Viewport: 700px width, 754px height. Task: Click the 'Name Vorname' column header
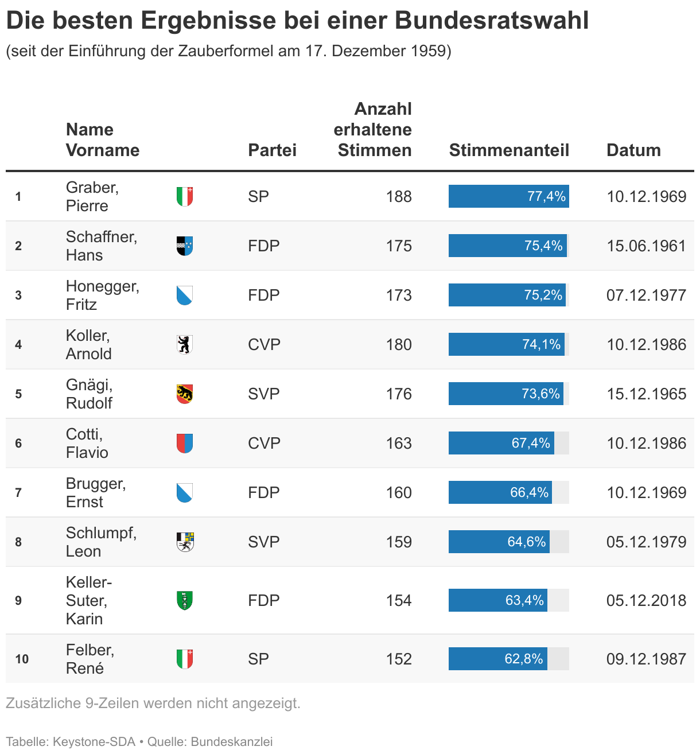(x=103, y=140)
